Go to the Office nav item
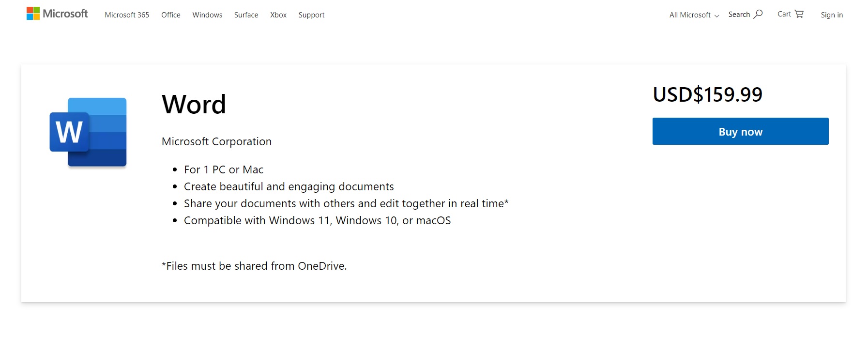 171,15
